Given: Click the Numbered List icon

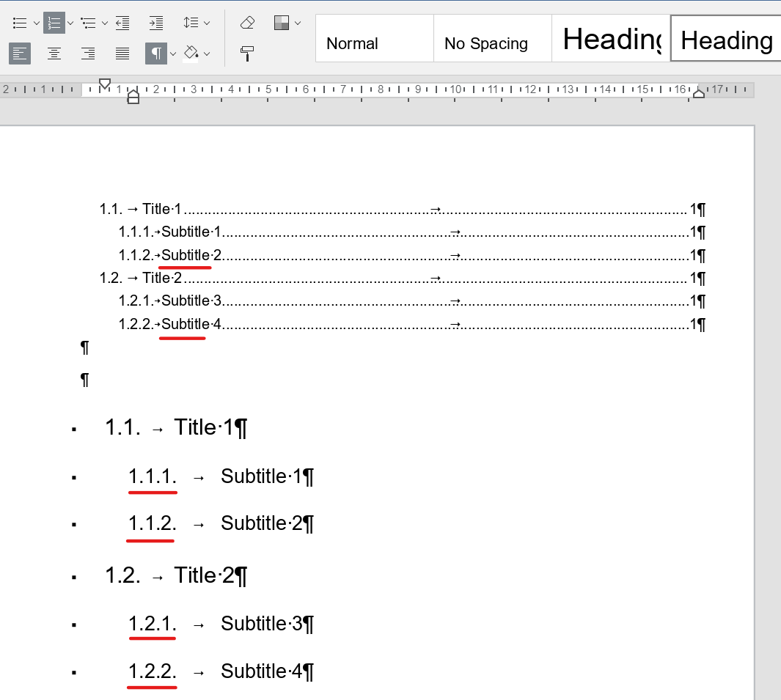Looking at the screenshot, I should coord(55,23).
